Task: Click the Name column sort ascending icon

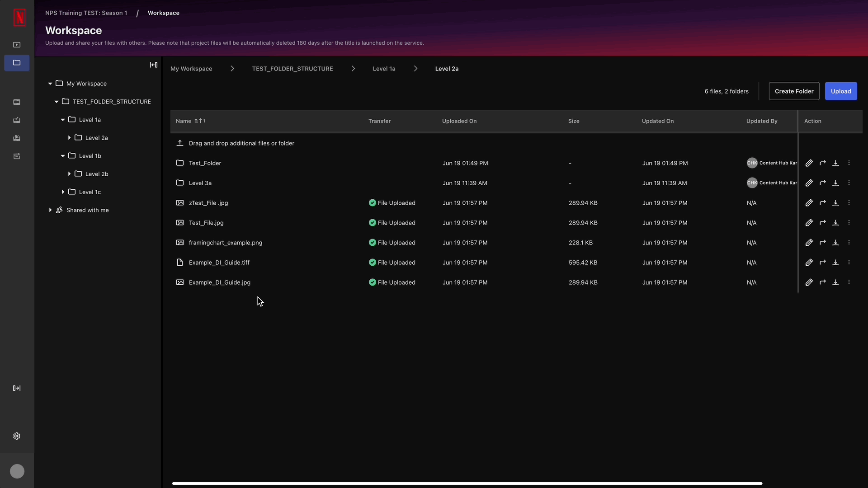Action: pos(200,121)
